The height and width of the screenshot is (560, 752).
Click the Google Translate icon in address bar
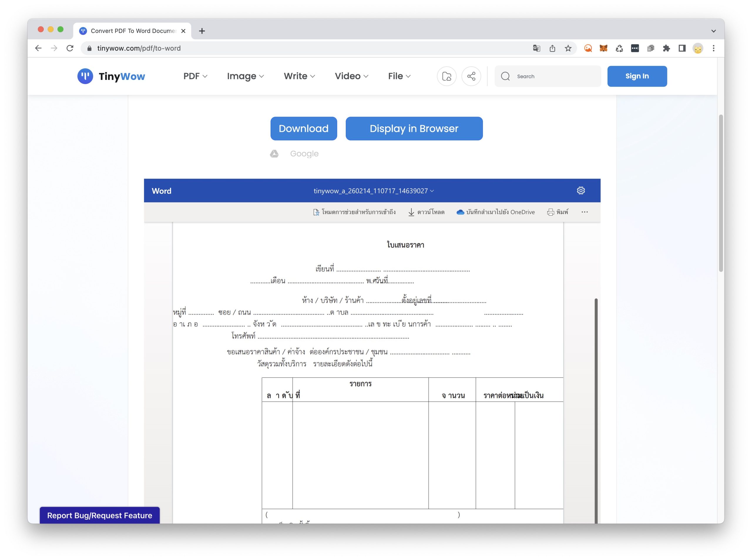click(536, 48)
